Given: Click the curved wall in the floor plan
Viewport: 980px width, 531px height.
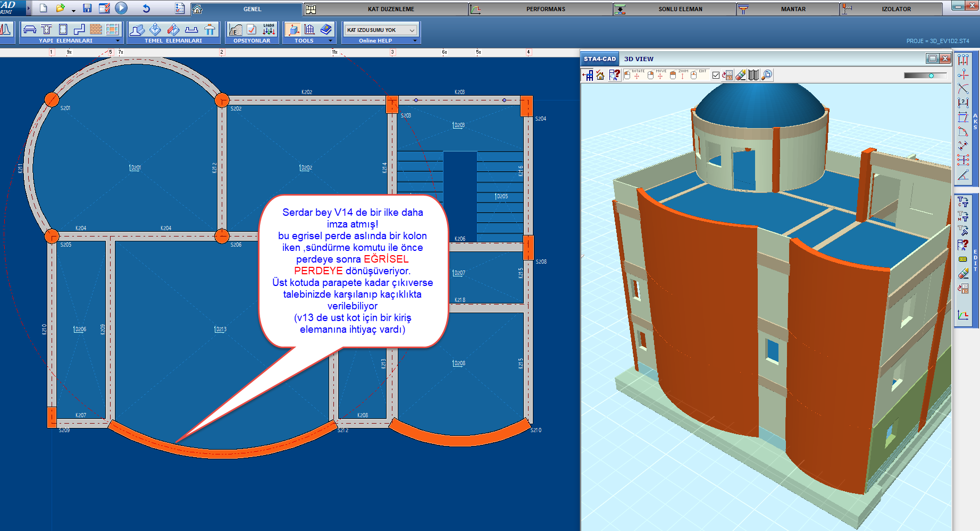Looking at the screenshot, I should [223, 452].
